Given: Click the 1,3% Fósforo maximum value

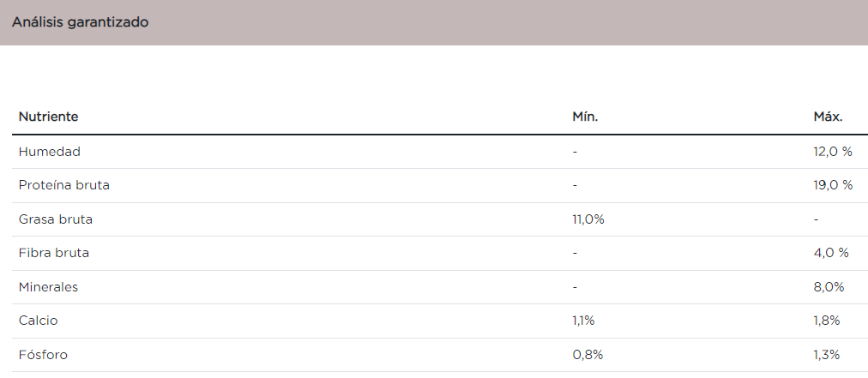Looking at the screenshot, I should click(x=826, y=355).
